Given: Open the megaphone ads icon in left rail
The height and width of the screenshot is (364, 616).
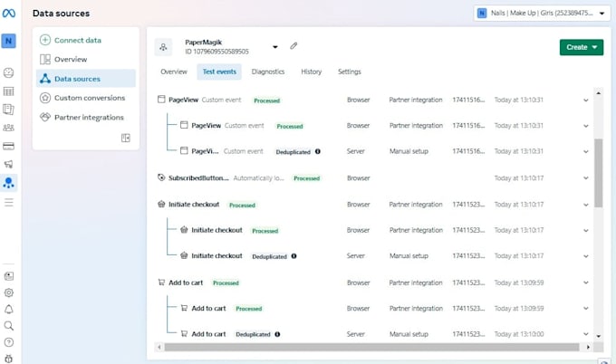Looking at the screenshot, I should (9, 164).
